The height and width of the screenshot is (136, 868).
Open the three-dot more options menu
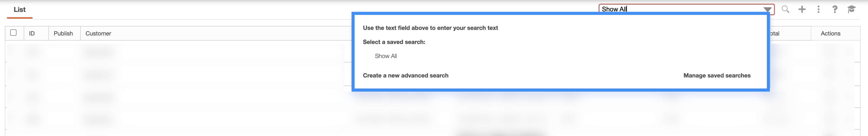[x=819, y=9]
